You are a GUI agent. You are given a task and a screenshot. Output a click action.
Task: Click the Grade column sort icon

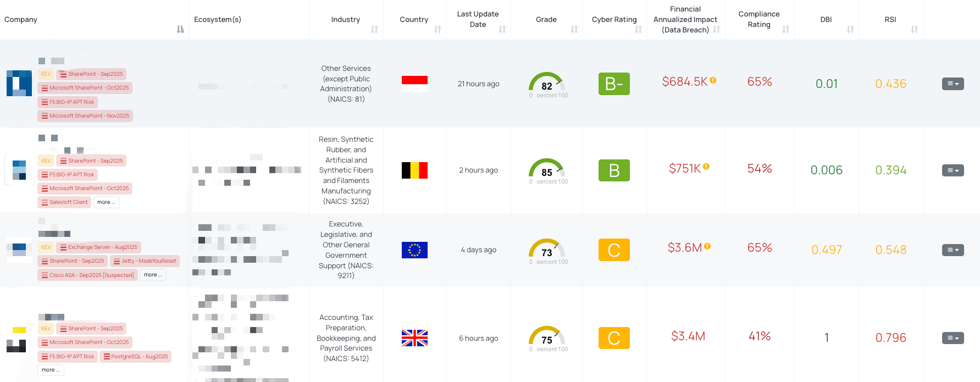point(574,29)
